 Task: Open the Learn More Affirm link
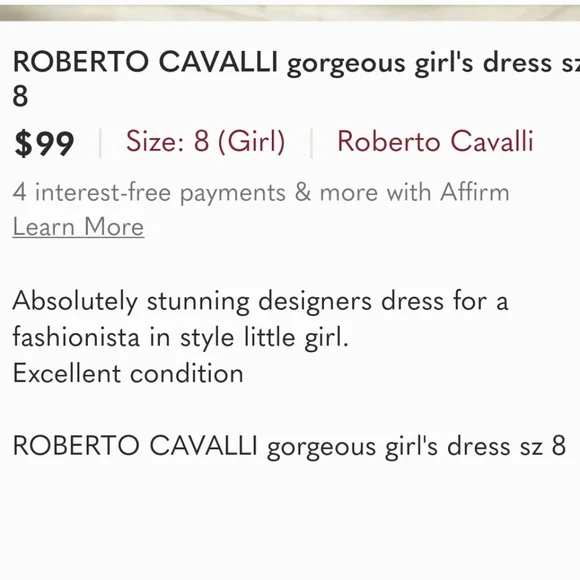[x=78, y=226]
